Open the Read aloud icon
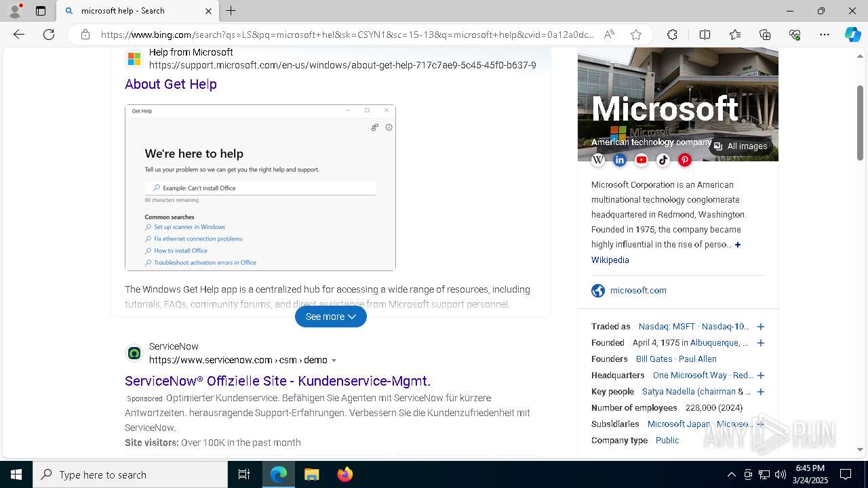The width and height of the screenshot is (868, 488). tap(609, 35)
